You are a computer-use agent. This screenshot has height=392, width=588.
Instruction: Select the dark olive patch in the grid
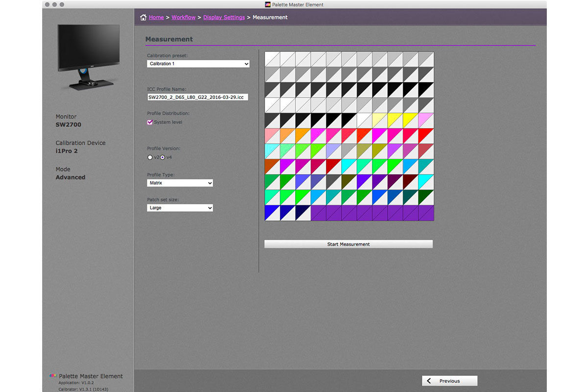[349, 181]
